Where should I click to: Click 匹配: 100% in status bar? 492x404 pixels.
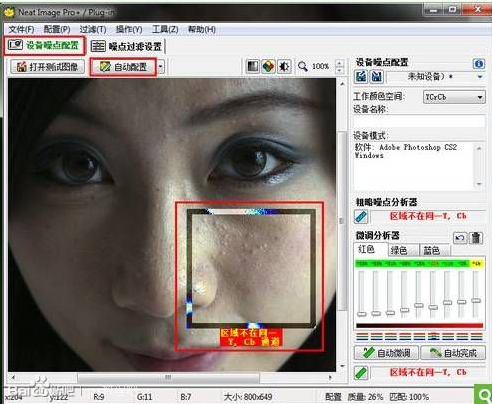[409, 397]
